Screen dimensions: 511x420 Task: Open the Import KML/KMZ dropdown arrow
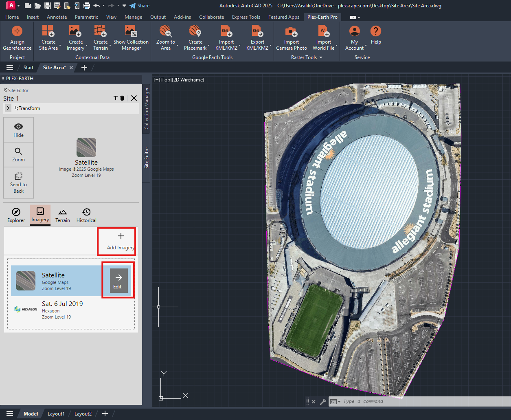[x=240, y=46]
